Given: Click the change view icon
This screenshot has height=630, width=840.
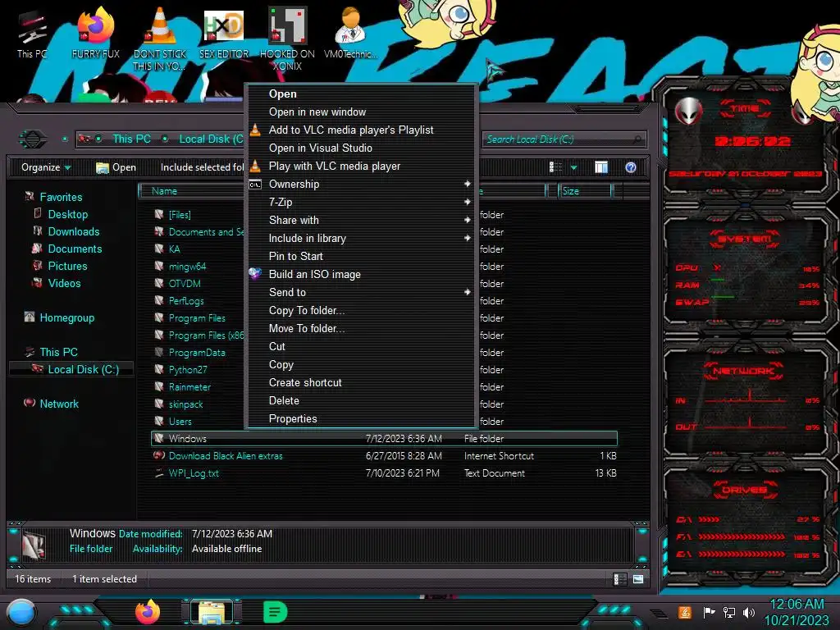Looking at the screenshot, I should (555, 167).
